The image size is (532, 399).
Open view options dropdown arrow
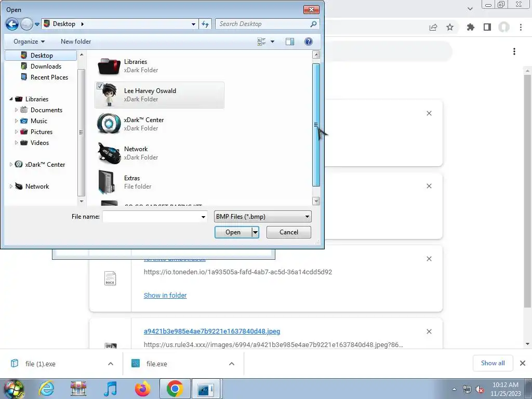click(x=272, y=42)
